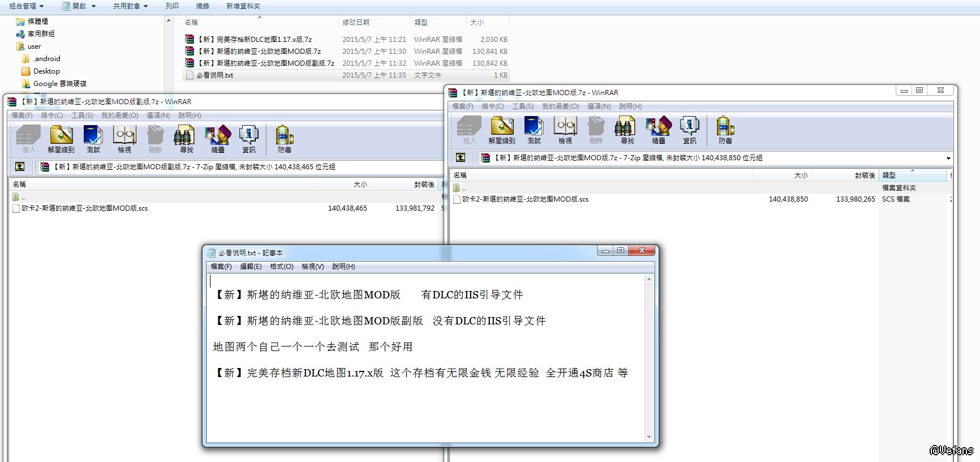Screen dimensions: 980x462
Task: Sort Explorer files by 修改日期 column
Action: click(x=374, y=23)
